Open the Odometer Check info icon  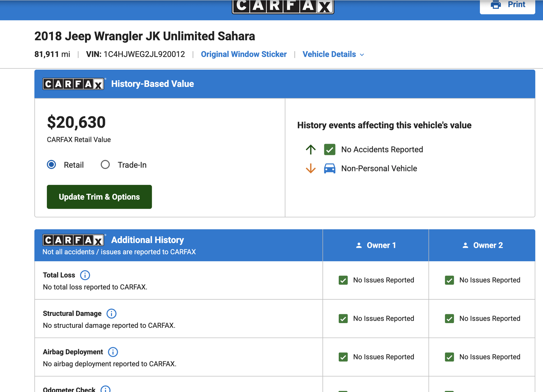click(106, 390)
